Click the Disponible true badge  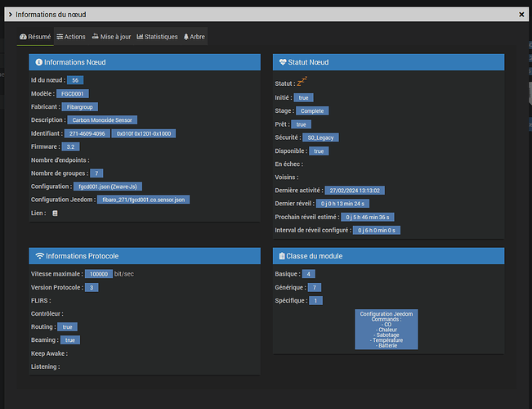tap(319, 151)
